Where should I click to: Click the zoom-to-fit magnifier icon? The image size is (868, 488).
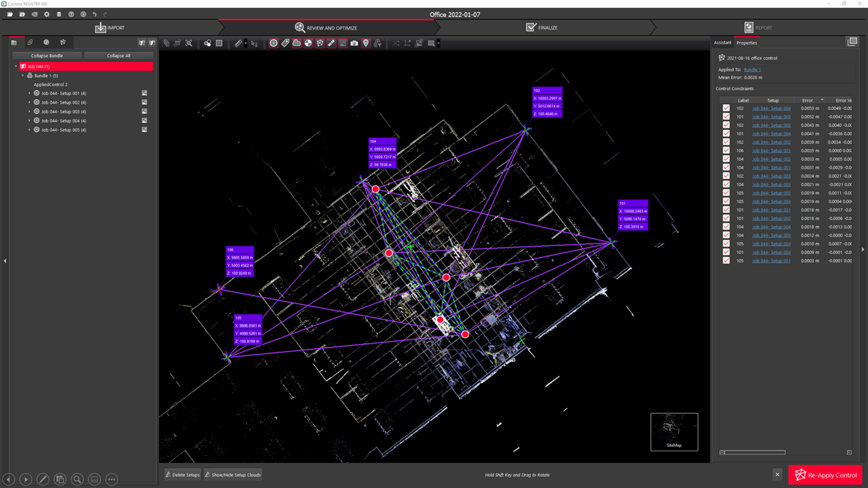[x=189, y=43]
